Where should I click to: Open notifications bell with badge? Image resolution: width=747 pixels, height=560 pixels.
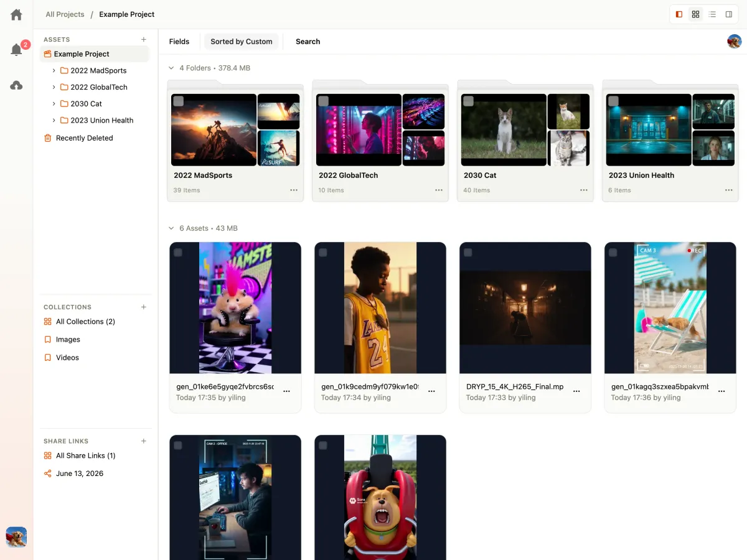[x=17, y=50]
